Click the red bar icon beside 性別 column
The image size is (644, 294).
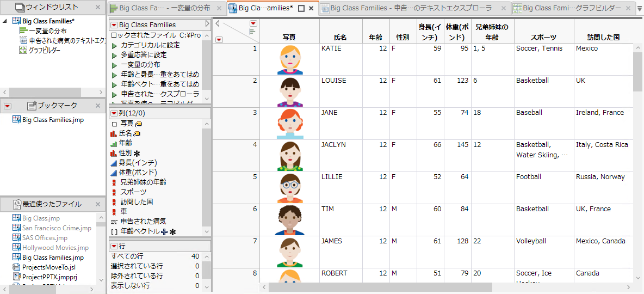[114, 153]
